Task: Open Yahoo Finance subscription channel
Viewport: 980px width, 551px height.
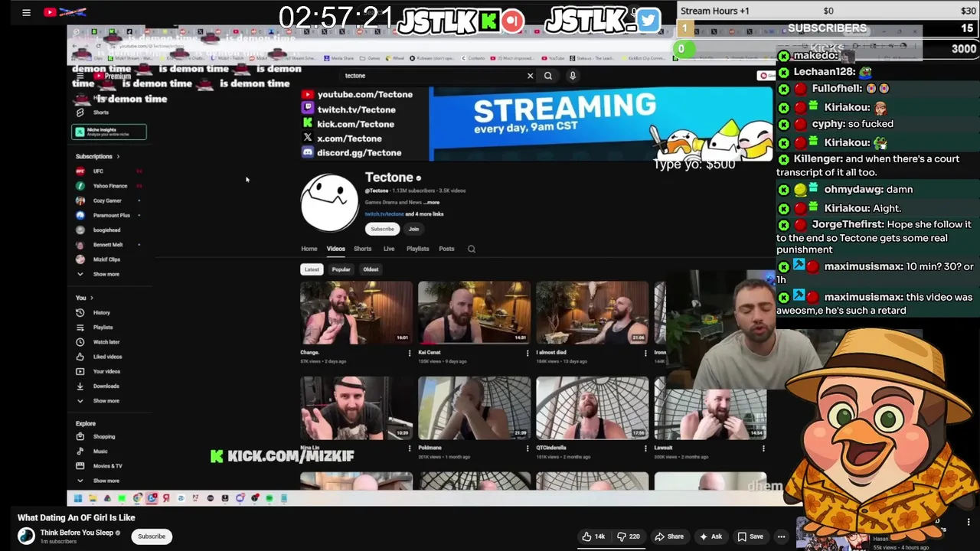Action: (109, 186)
